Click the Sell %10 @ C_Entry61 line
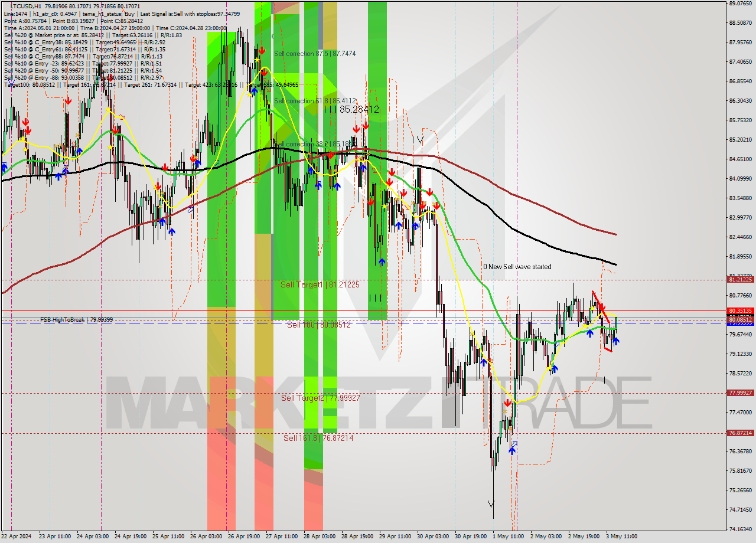Viewport: 756px width, 543px height. pyautogui.click(x=86, y=49)
